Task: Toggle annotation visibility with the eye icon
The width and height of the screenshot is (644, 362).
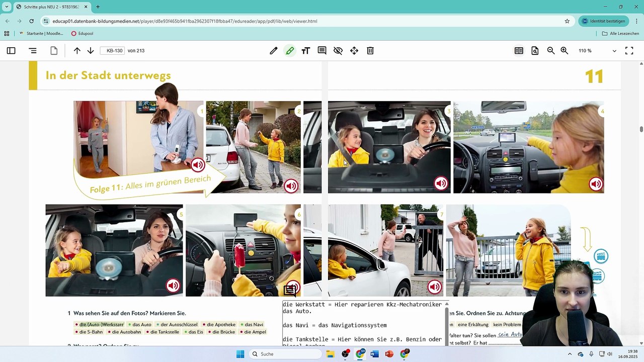Action: pos(338,51)
